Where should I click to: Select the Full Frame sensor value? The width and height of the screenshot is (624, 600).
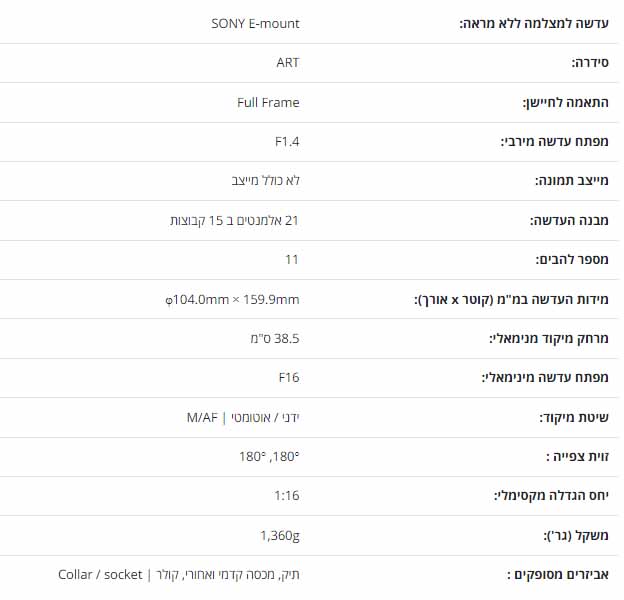pyautogui.click(x=268, y=102)
